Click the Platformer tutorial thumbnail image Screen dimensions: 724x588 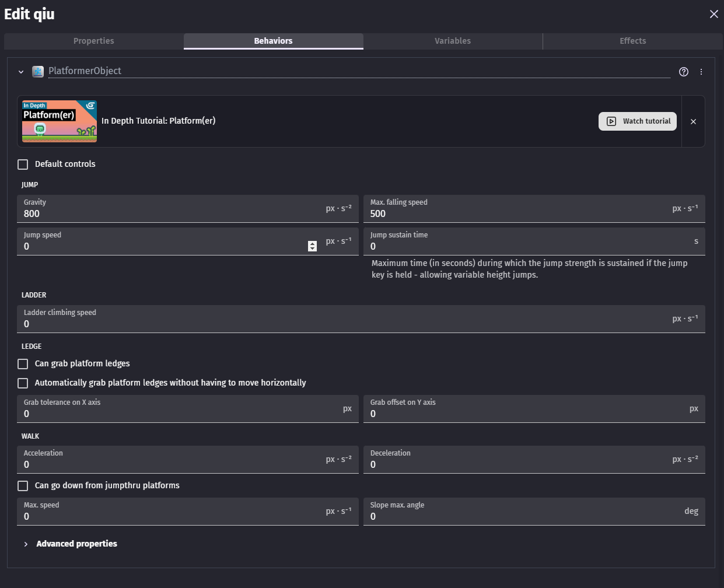pyautogui.click(x=60, y=121)
